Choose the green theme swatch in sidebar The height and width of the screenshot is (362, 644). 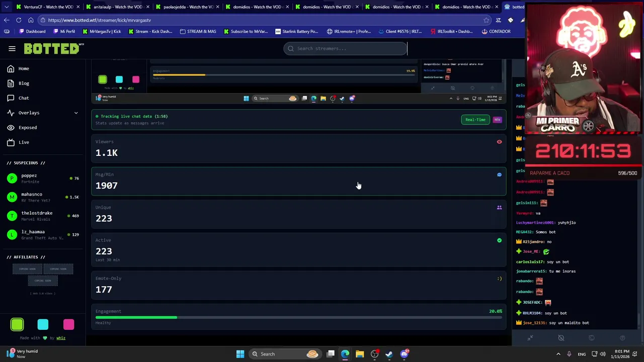click(17, 325)
